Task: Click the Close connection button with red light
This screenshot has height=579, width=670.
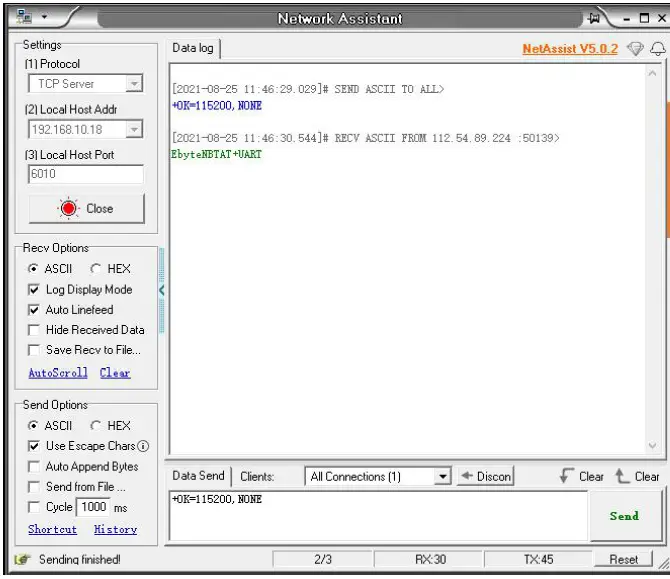Action: click(87, 209)
